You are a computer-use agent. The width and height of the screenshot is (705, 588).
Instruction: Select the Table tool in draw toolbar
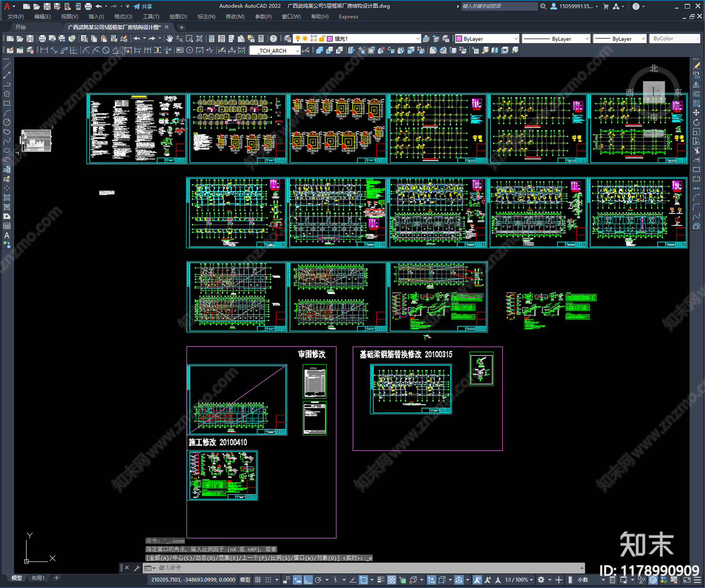coord(7,226)
